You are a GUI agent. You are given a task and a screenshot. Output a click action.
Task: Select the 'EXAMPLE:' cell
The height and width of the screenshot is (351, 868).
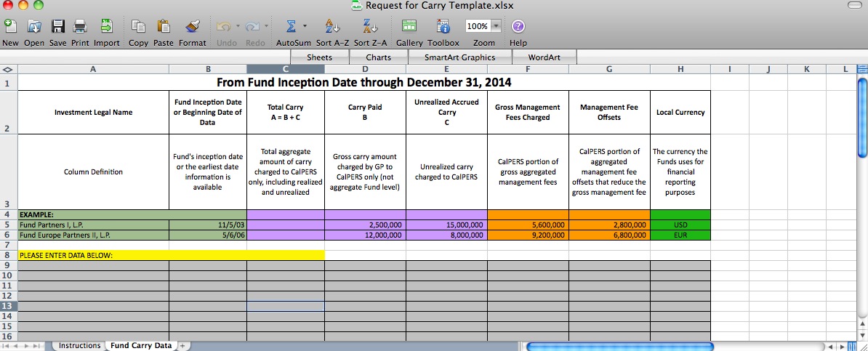pos(93,215)
